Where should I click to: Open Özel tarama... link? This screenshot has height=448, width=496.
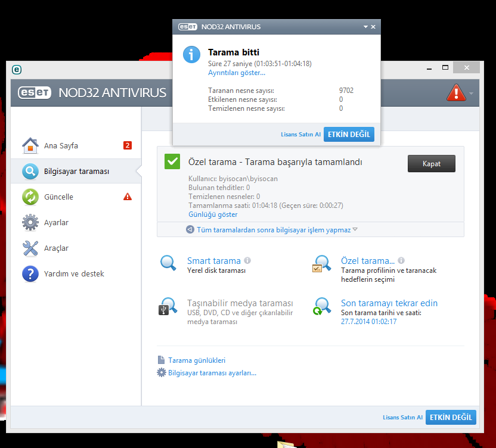pyautogui.click(x=368, y=261)
